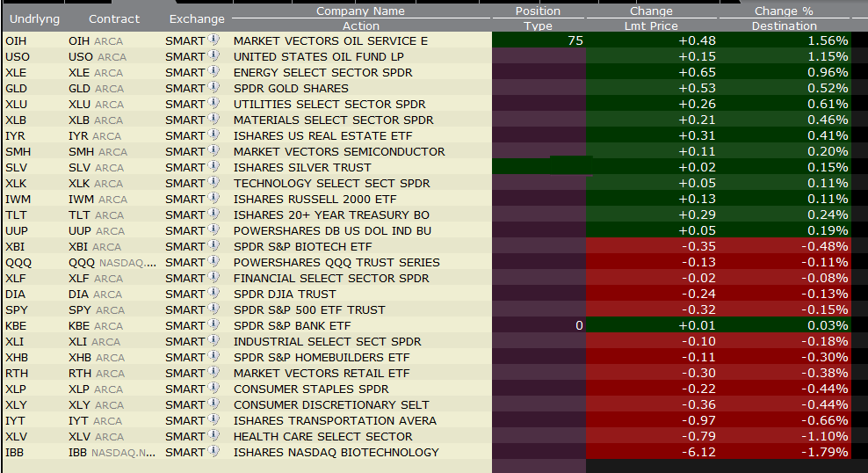Click the info icon beside SMART in SPY row
Screen dimensions: 868x473
coord(213,309)
